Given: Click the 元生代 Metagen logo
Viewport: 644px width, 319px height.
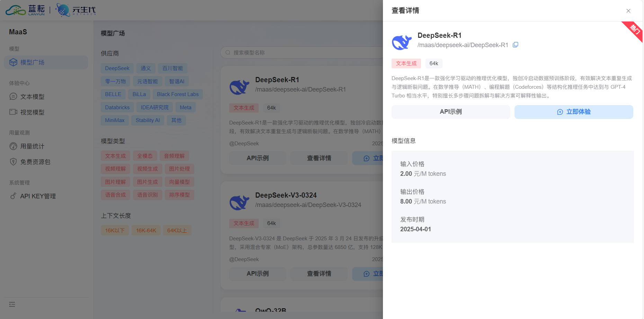Looking at the screenshot, I should tap(75, 10).
